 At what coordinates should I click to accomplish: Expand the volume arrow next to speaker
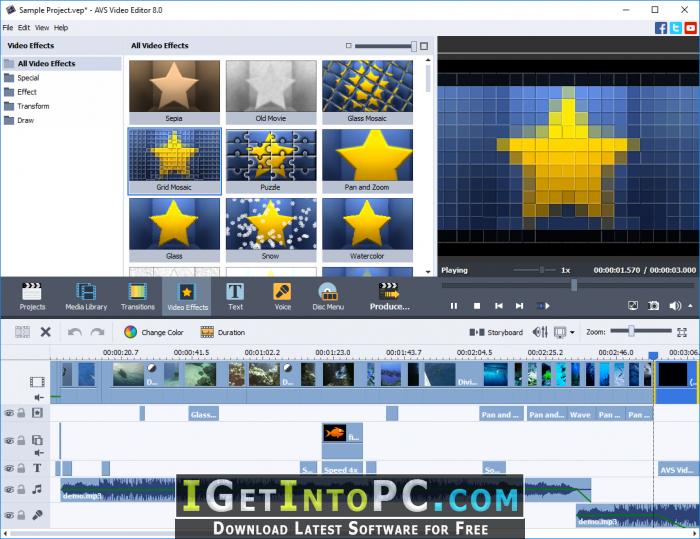click(x=690, y=306)
